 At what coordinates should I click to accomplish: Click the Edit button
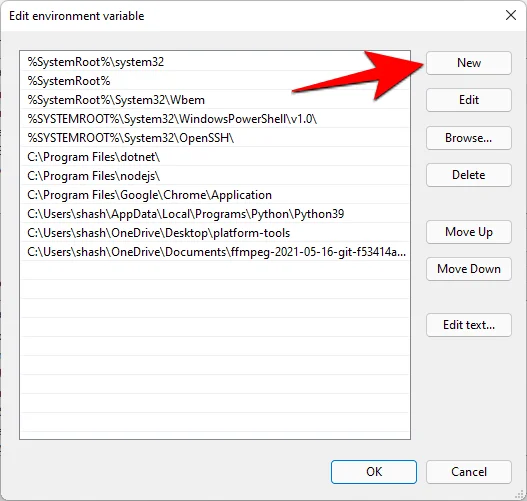(469, 100)
